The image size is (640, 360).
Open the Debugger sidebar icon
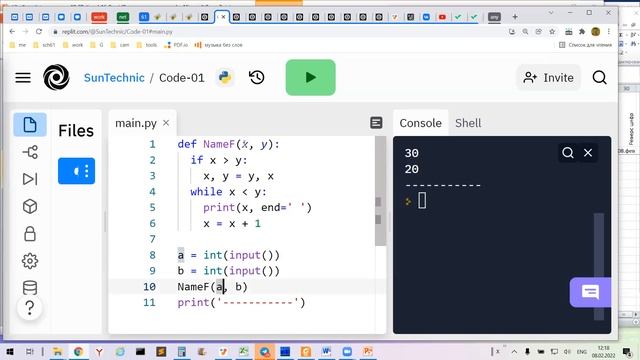(30, 179)
